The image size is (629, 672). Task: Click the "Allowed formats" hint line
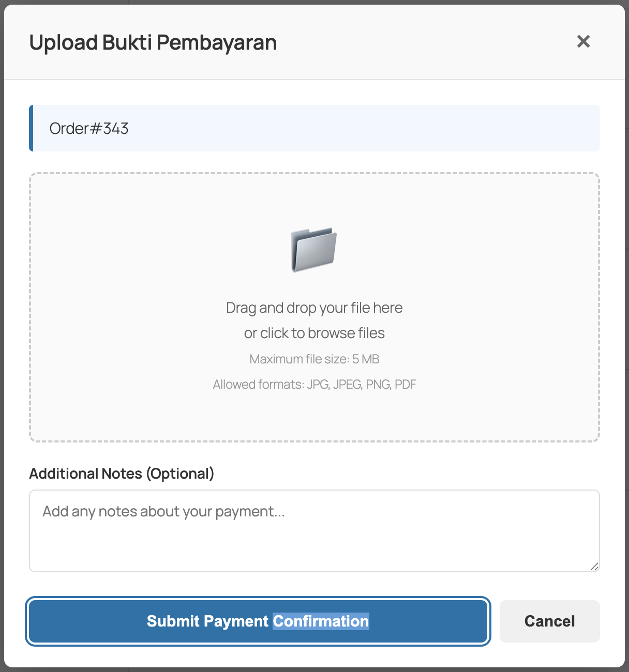pyautogui.click(x=314, y=384)
